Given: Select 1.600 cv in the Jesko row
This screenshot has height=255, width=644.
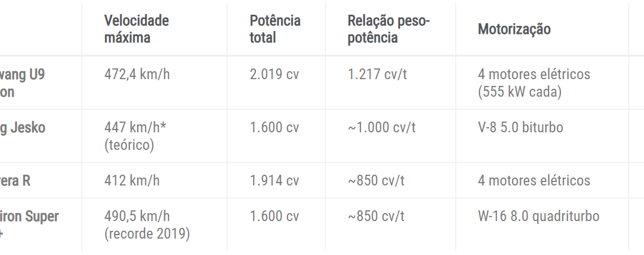Looking at the screenshot, I should pos(275,127).
